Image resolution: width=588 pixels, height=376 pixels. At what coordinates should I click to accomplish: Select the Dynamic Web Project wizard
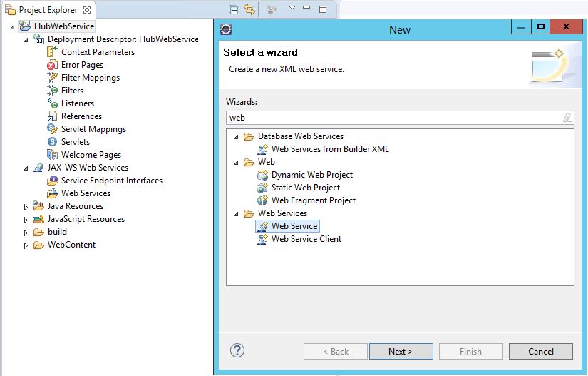pyautogui.click(x=312, y=175)
